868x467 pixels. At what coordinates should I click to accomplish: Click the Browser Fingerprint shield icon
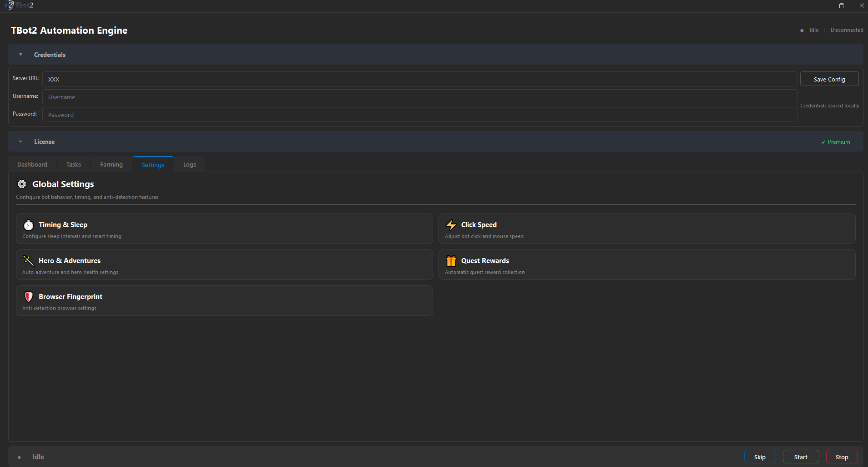point(28,296)
